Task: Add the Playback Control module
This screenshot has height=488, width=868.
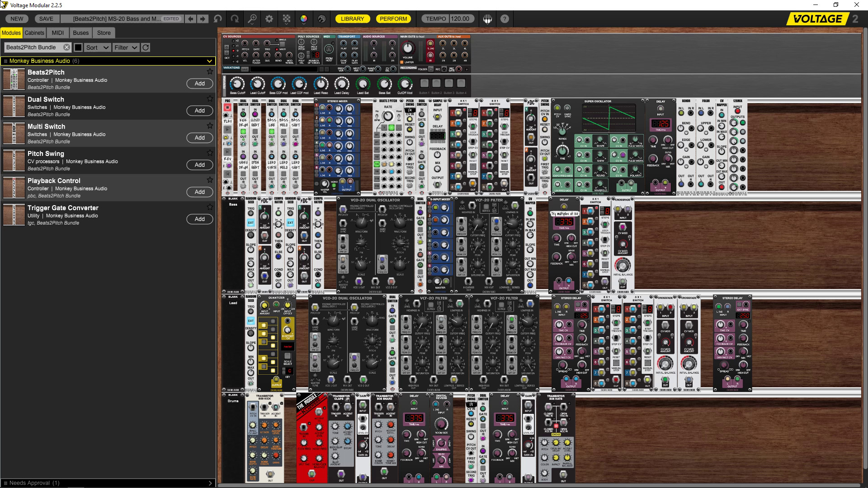Action: pos(199,192)
